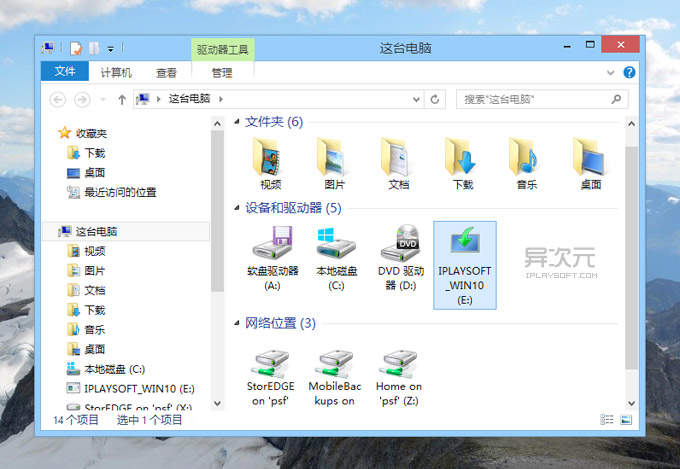Click the refresh button beside address bar
680x469 pixels.
click(434, 99)
